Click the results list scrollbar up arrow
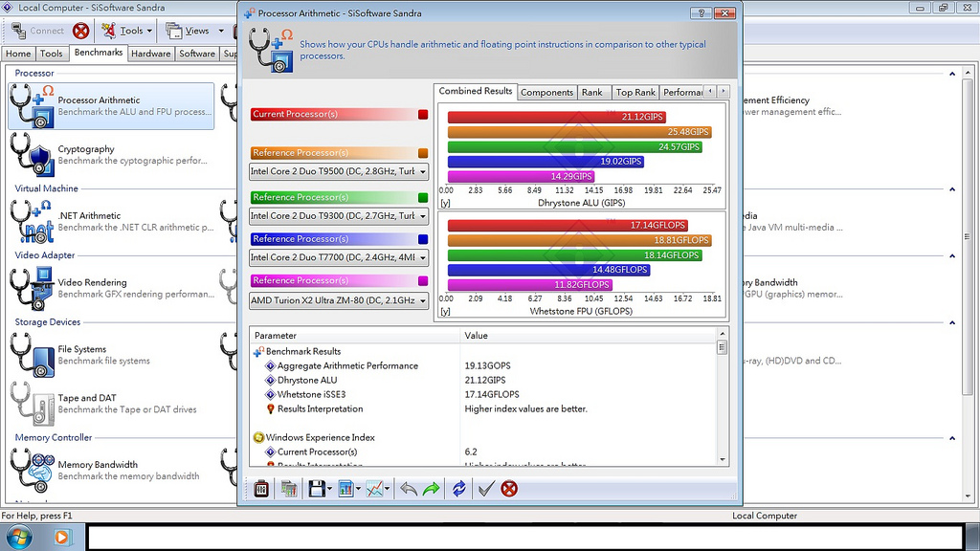 723,334
